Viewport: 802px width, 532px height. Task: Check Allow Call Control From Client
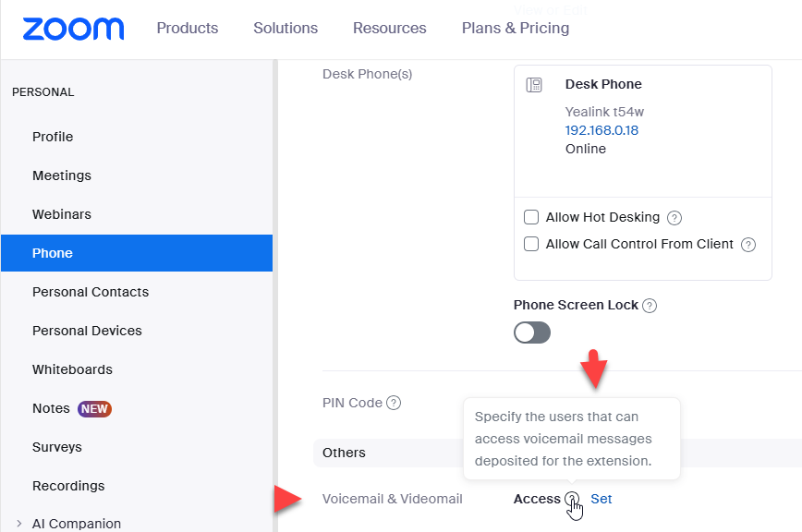531,244
